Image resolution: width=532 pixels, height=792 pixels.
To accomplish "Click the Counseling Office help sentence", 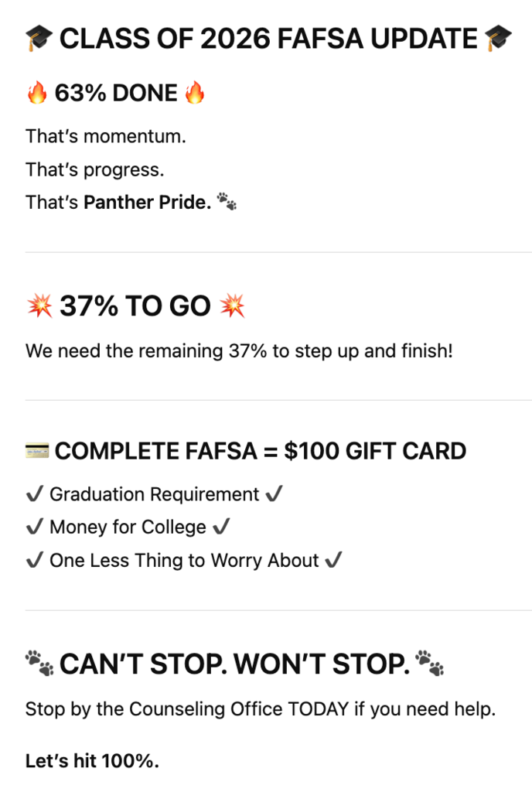I will [x=260, y=709].
